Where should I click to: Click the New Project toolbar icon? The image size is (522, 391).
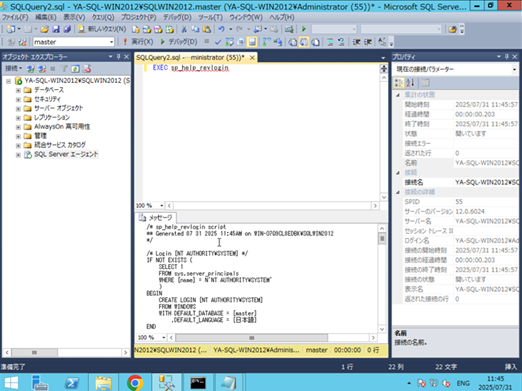[11, 29]
